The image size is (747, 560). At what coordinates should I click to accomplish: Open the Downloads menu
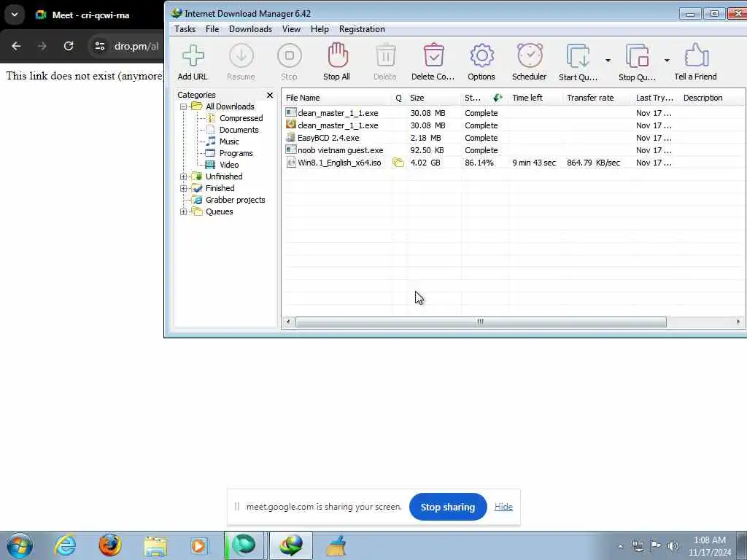click(x=251, y=29)
